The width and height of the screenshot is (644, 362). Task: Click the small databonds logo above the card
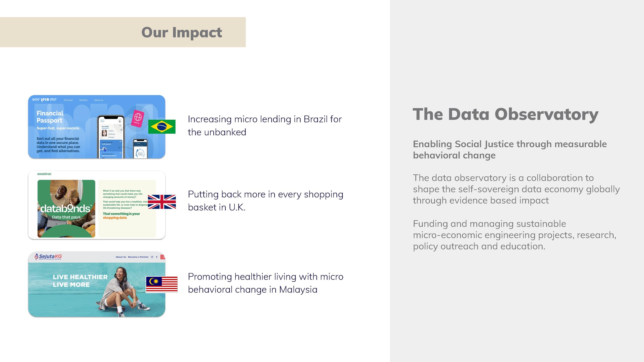(x=44, y=174)
